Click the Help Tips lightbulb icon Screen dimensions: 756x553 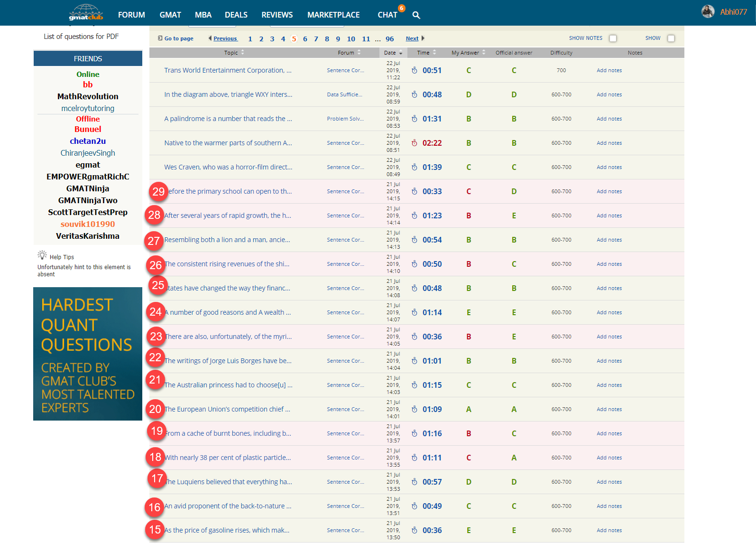click(x=42, y=255)
